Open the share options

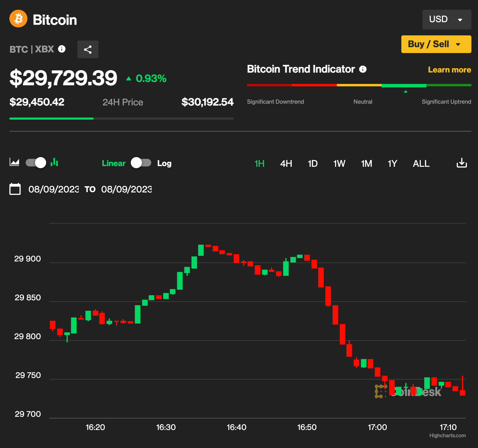coord(88,49)
